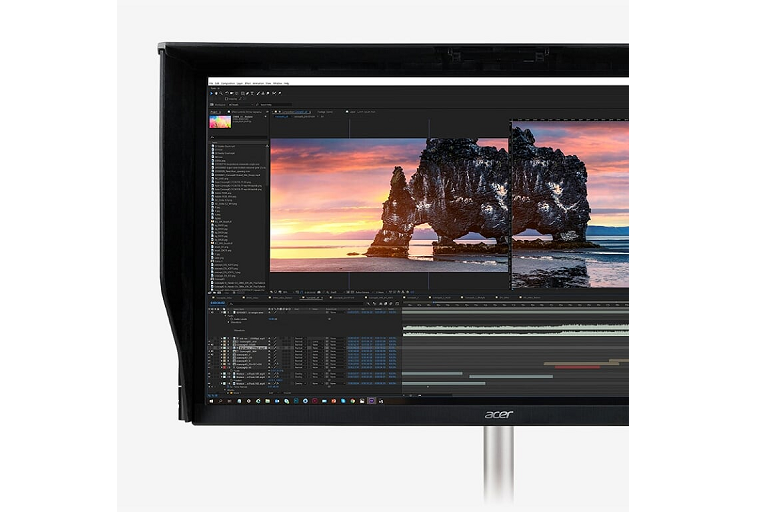Select the Selection arrow tool in toolbar
Screen dimensions: 768x512
[x=212, y=92]
